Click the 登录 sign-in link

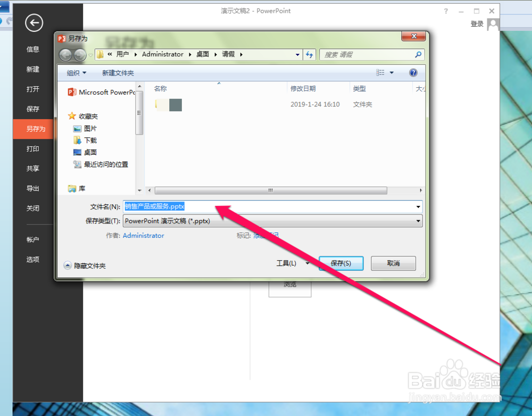point(477,24)
